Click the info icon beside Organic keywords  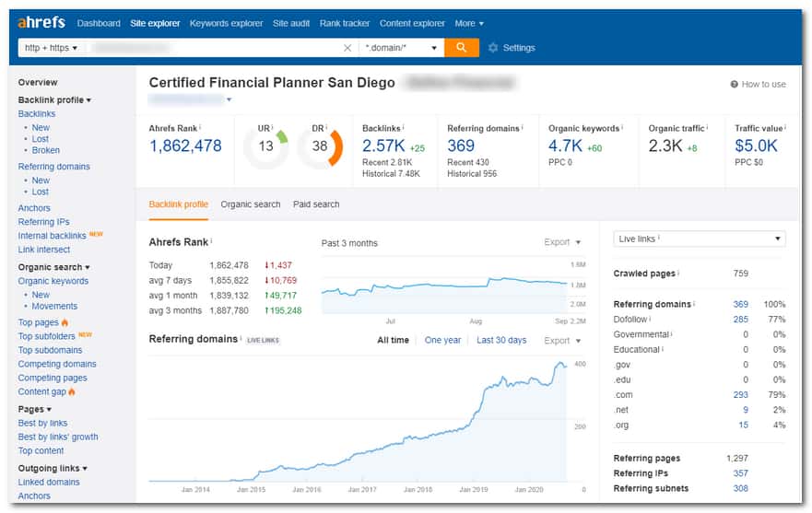(622, 127)
